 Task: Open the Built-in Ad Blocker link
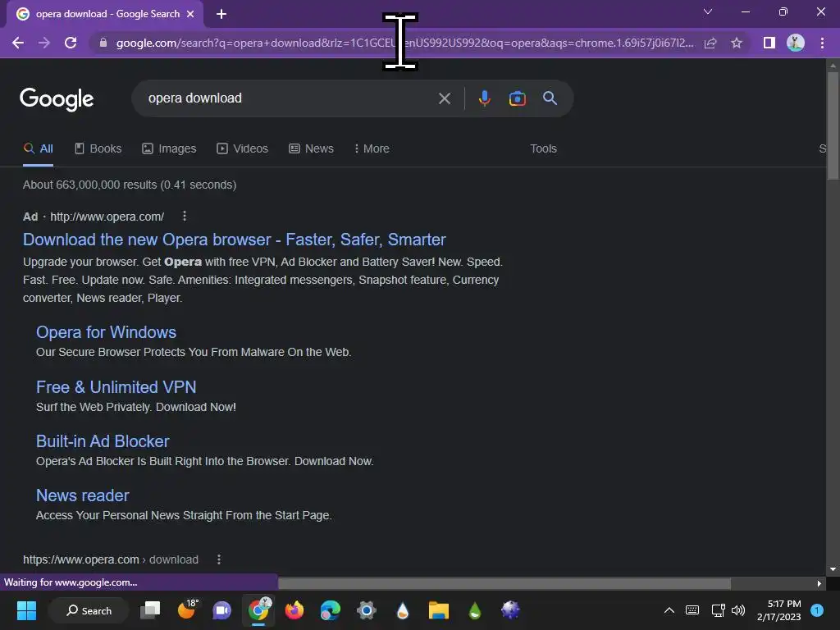103,441
